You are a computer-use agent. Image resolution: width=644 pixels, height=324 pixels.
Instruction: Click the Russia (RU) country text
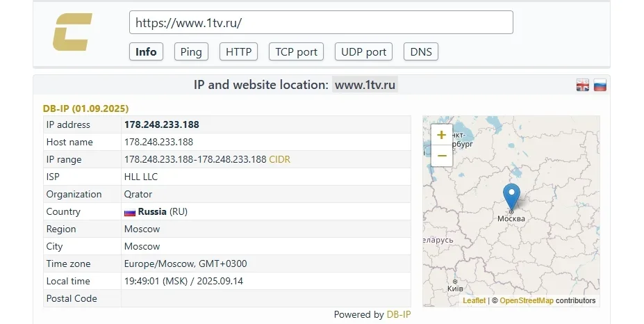pos(163,212)
